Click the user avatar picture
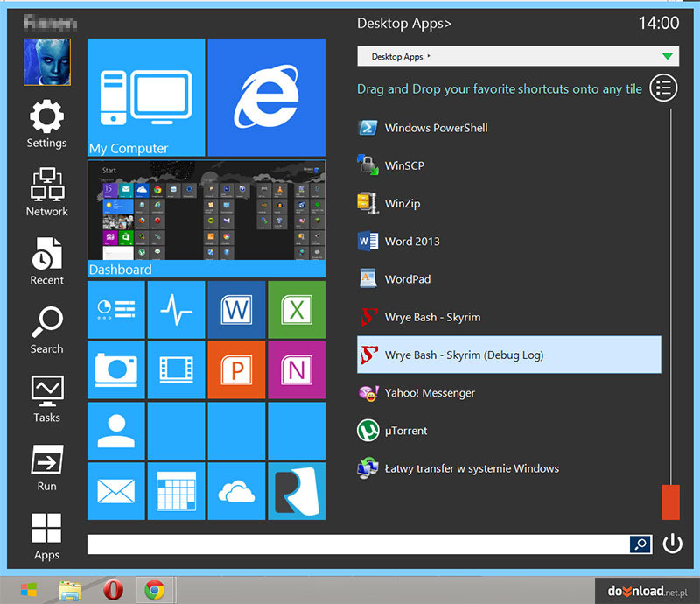 [47, 61]
